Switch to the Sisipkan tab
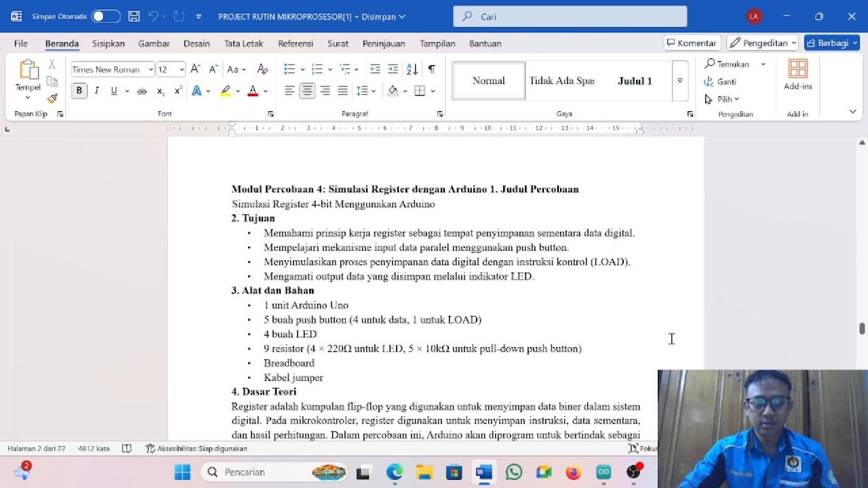This screenshot has height=488, width=868. tap(108, 43)
